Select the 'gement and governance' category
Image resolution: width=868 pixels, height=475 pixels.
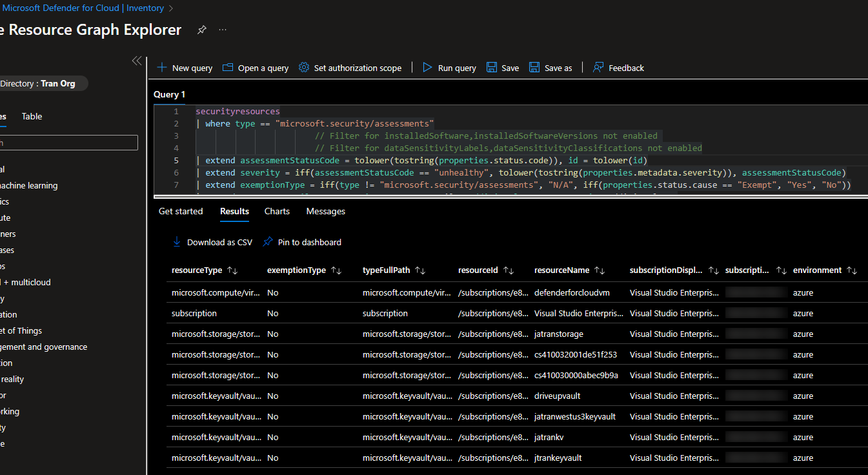43,347
